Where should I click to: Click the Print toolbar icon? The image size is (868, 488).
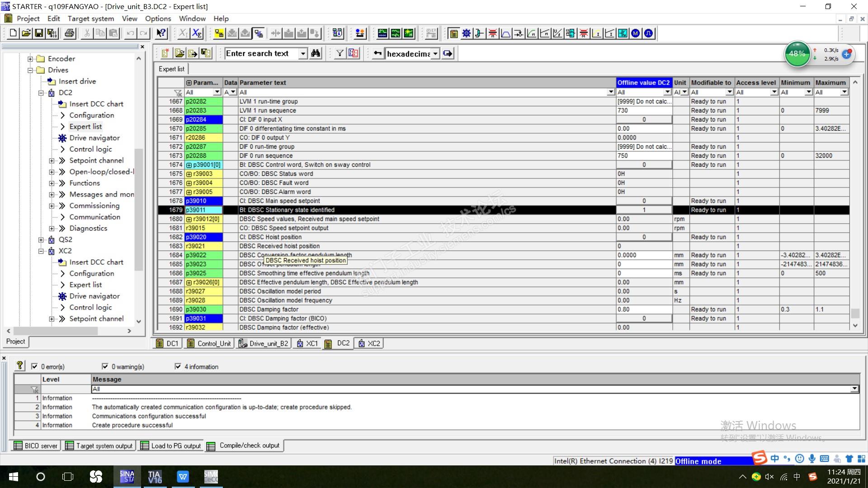point(69,33)
